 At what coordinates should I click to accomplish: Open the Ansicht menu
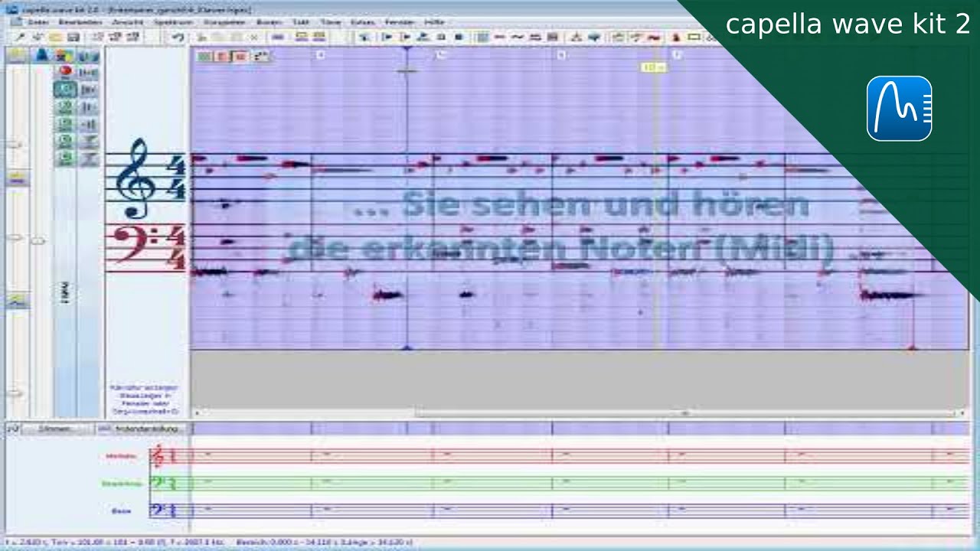128,22
